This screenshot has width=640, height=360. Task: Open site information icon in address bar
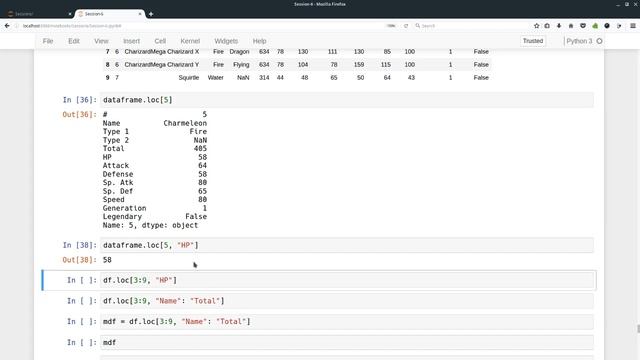pos(17,26)
